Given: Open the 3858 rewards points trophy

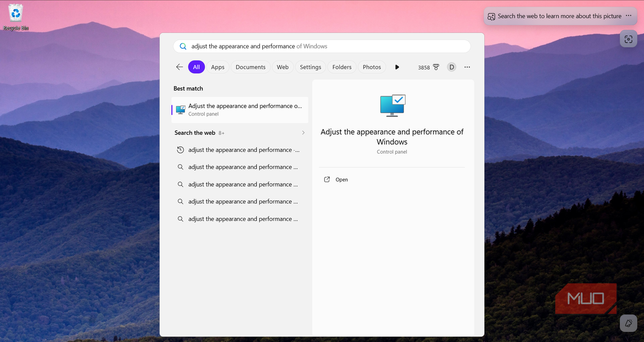Looking at the screenshot, I should pyautogui.click(x=428, y=67).
